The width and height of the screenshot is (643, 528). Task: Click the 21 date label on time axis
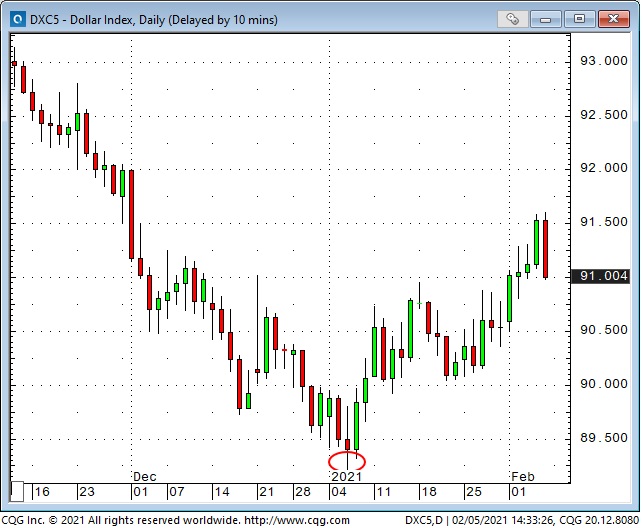[267, 492]
